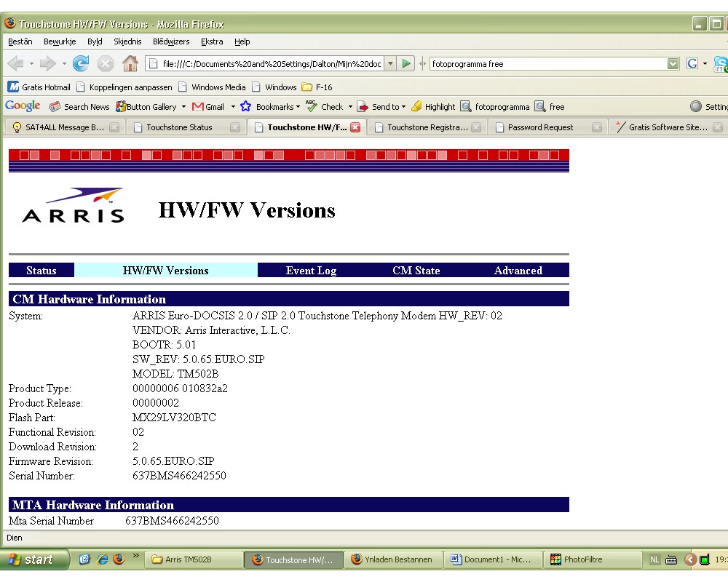Stop loading with the Stop icon
The width and height of the screenshot is (728, 582).
[106, 63]
